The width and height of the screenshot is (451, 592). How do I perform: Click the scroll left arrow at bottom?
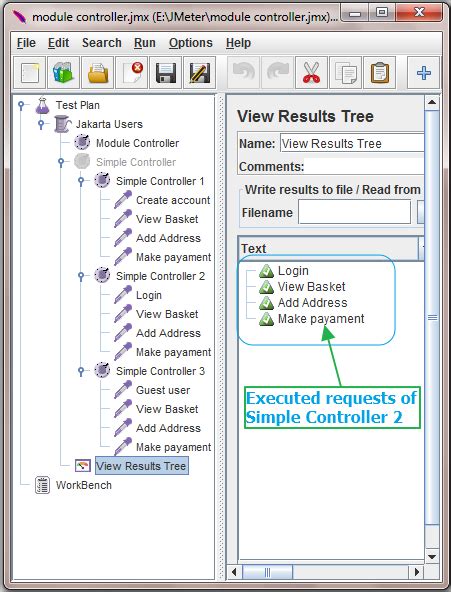coord(234,572)
